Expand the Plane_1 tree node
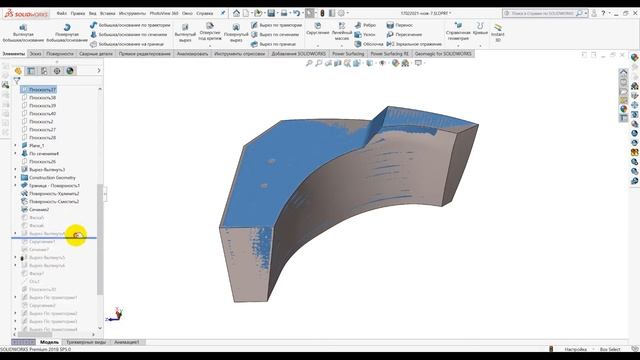This screenshot has height=360, width=640. (16, 145)
